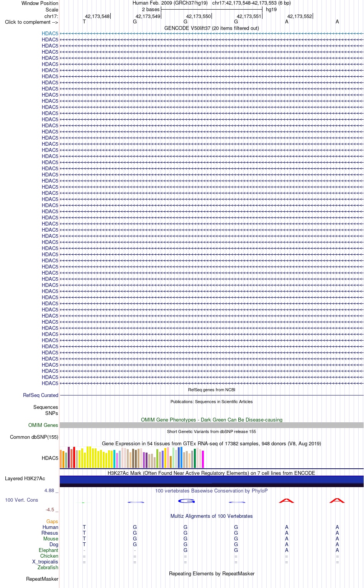Select the RepeatMasker side label
Image resolution: width=364 pixels, height=588 pixels.
point(42,579)
